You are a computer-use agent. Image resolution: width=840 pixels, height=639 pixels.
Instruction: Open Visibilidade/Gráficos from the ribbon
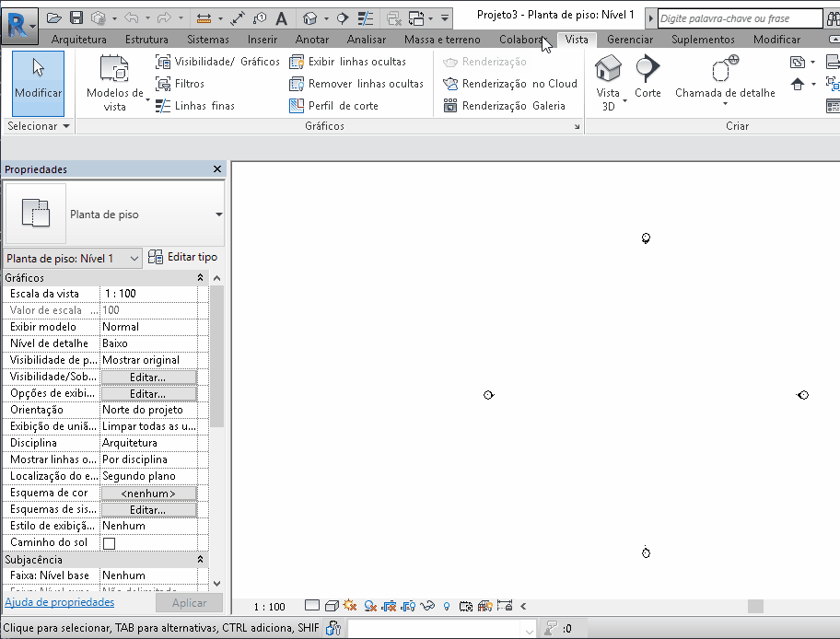217,62
